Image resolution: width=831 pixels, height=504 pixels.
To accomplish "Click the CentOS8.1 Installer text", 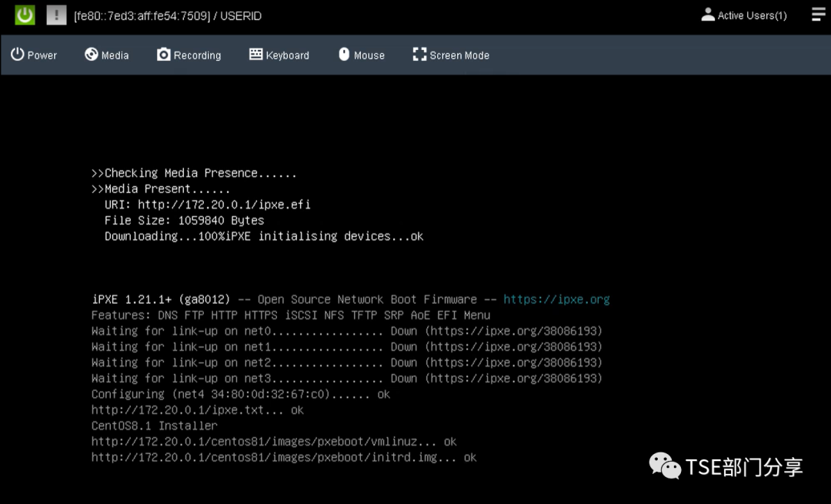I will pyautogui.click(x=154, y=426).
